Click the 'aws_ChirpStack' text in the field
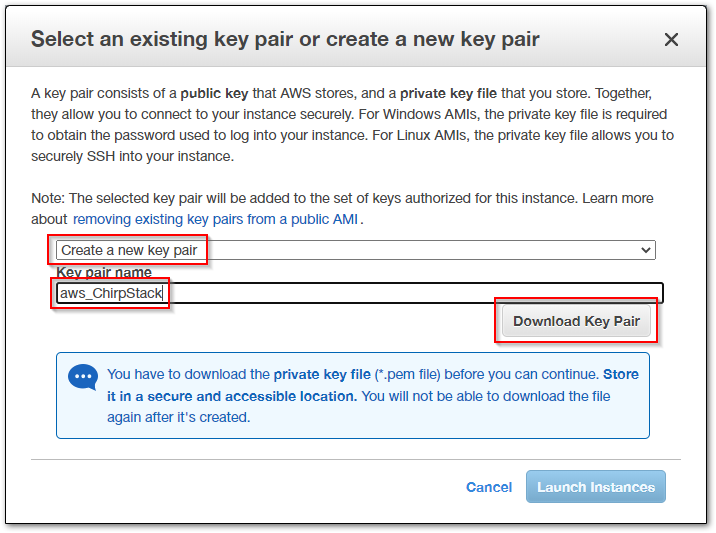The height and width of the screenshot is (533, 716). [111, 293]
